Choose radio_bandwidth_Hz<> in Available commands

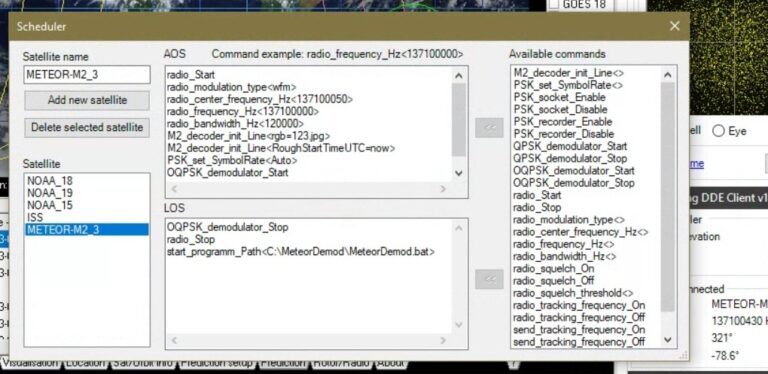click(x=565, y=257)
